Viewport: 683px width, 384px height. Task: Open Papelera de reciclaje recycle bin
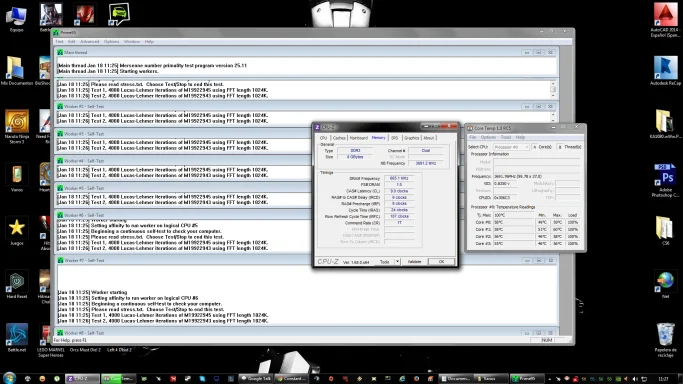point(665,340)
